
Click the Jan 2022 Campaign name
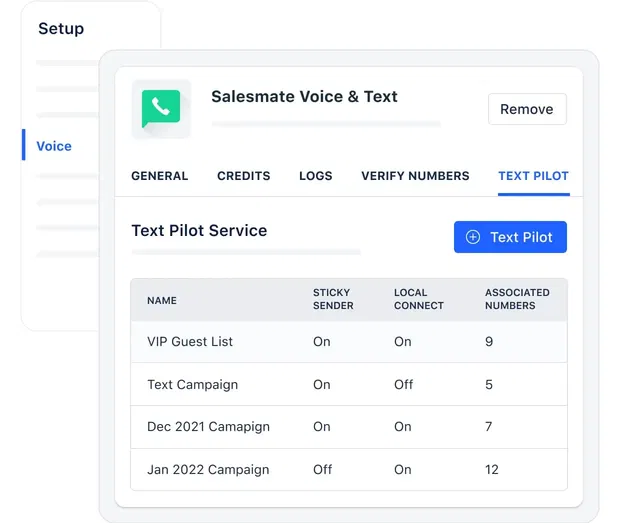tap(206, 469)
